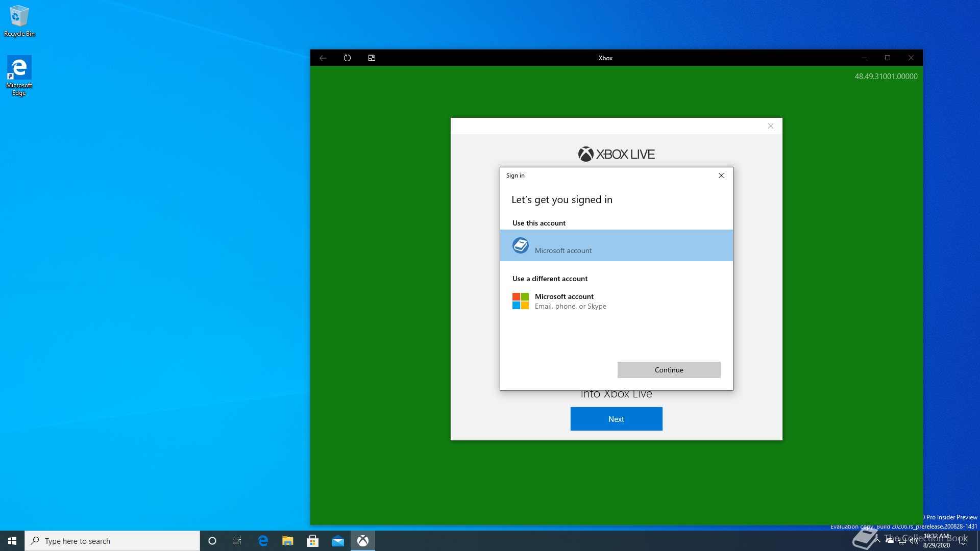Click the back arrow in Xbox title bar
The height and width of the screenshot is (551, 980).
pyautogui.click(x=323, y=58)
